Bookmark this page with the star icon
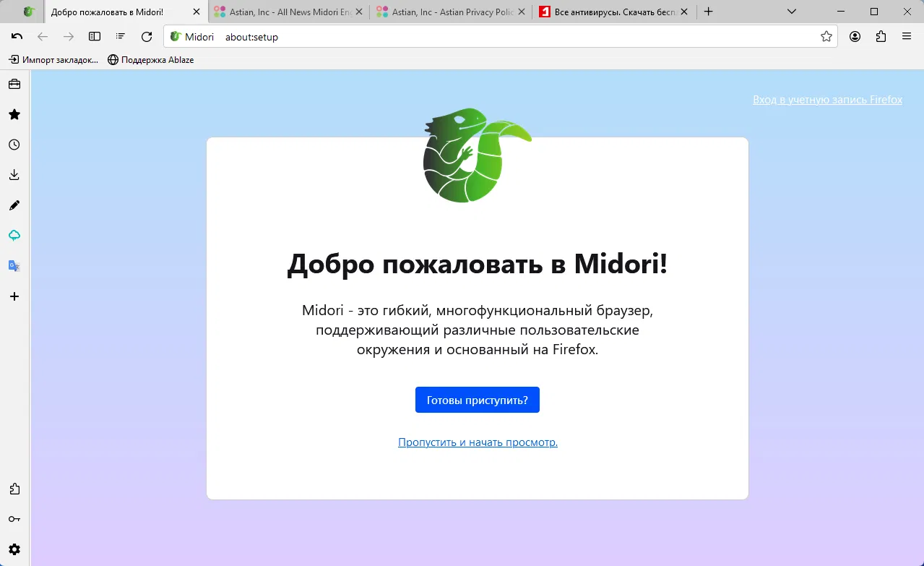924x566 pixels. pos(826,36)
